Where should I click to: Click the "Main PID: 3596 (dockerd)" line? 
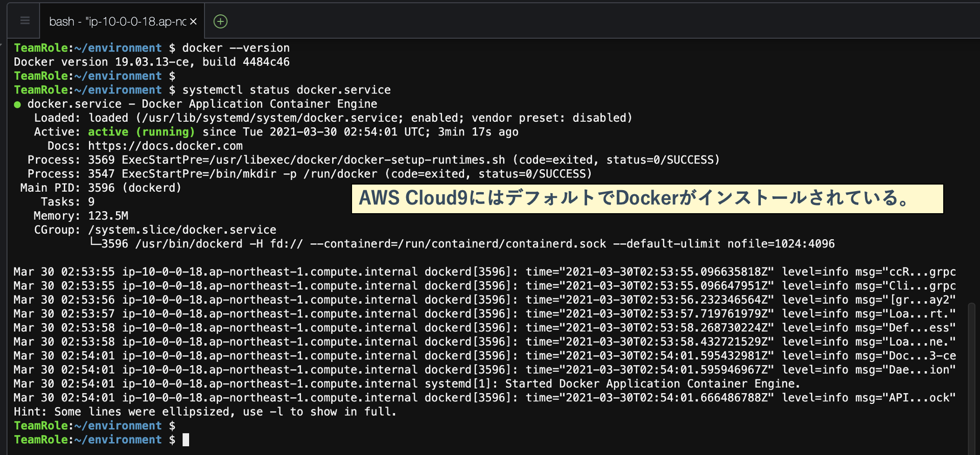coord(101,188)
